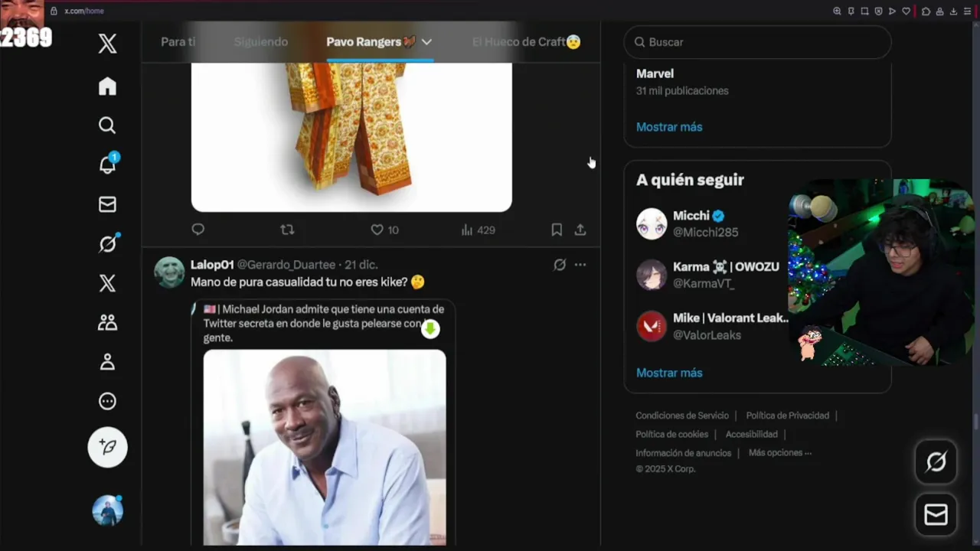
Task: Click the Buscar search field
Action: 758,42
